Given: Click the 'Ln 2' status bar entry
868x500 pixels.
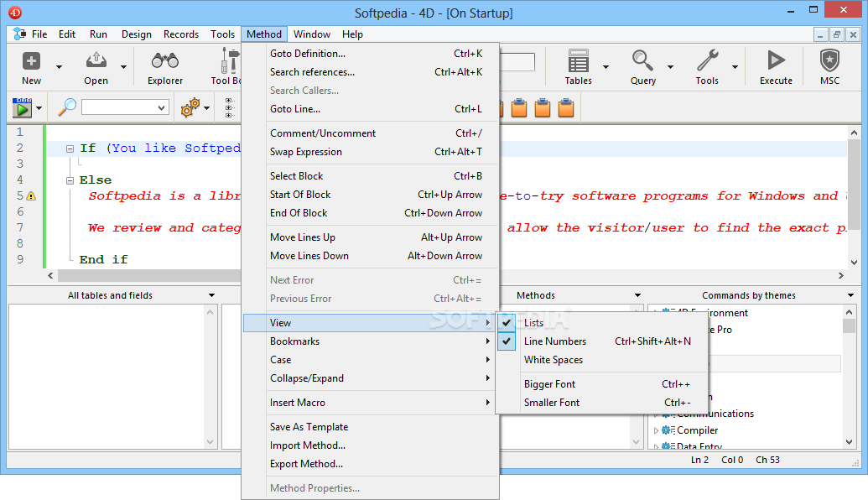Looking at the screenshot, I should click(x=699, y=460).
